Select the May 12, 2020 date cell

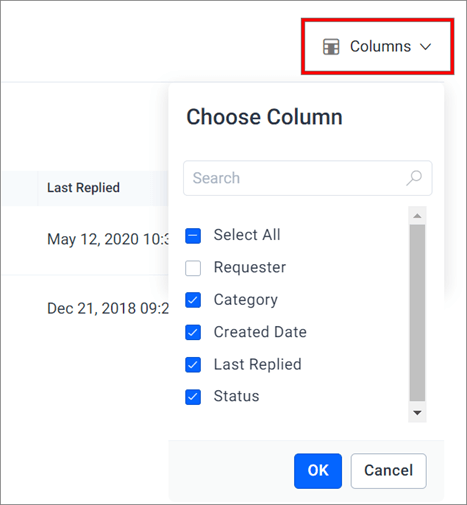[108, 239]
